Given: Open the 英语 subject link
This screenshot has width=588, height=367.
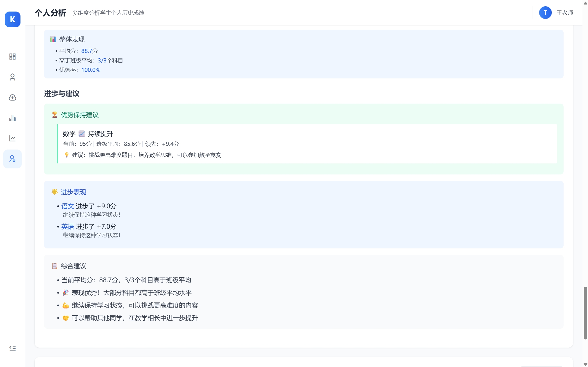Looking at the screenshot, I should point(67,227).
